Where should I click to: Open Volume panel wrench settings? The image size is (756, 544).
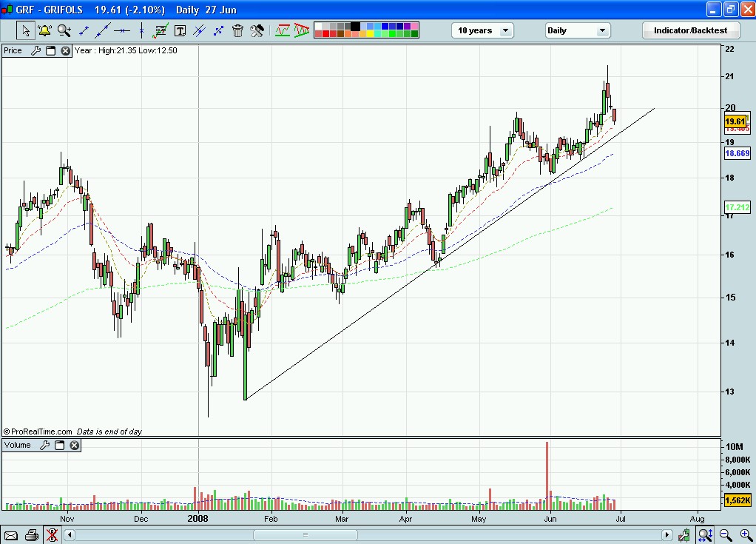[x=45, y=445]
